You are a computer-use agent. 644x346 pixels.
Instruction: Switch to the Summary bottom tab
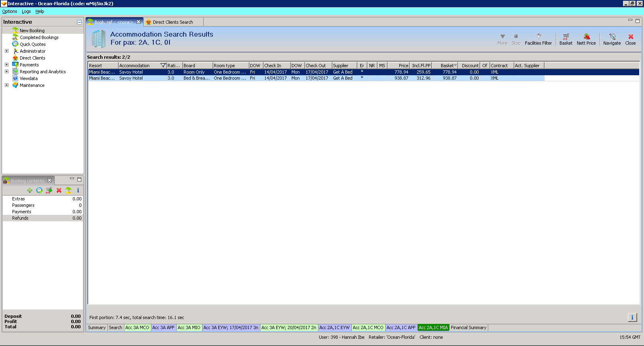pyautogui.click(x=97, y=328)
